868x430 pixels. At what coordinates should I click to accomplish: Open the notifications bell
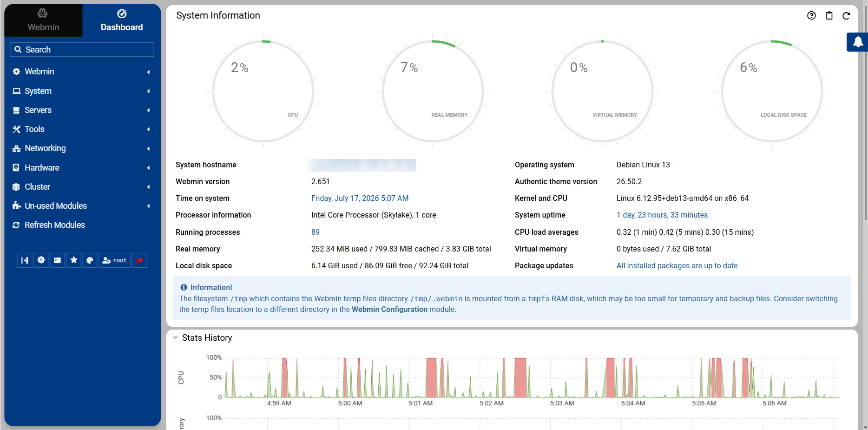[858, 42]
